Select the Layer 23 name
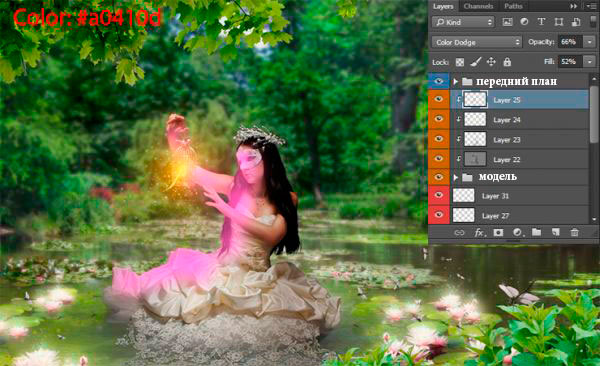Screen dimensions: 600x366 (507, 140)
